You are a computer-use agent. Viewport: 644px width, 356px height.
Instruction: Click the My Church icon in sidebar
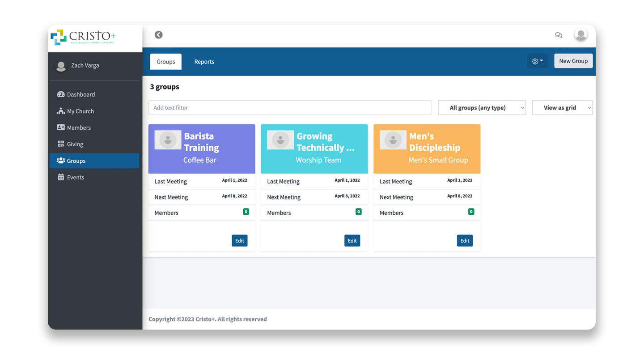61,111
